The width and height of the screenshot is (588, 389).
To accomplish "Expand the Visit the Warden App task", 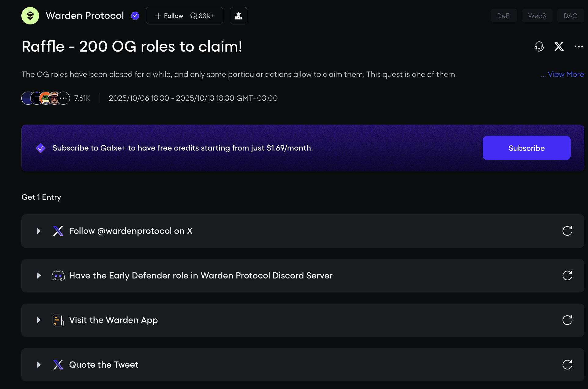I will click(x=39, y=320).
